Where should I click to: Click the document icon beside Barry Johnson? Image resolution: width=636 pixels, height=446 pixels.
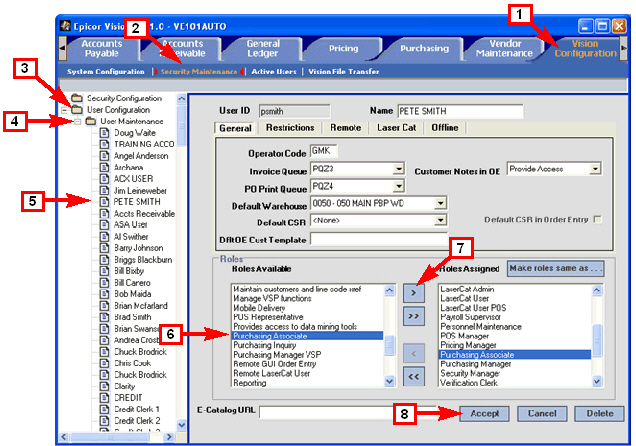105,248
